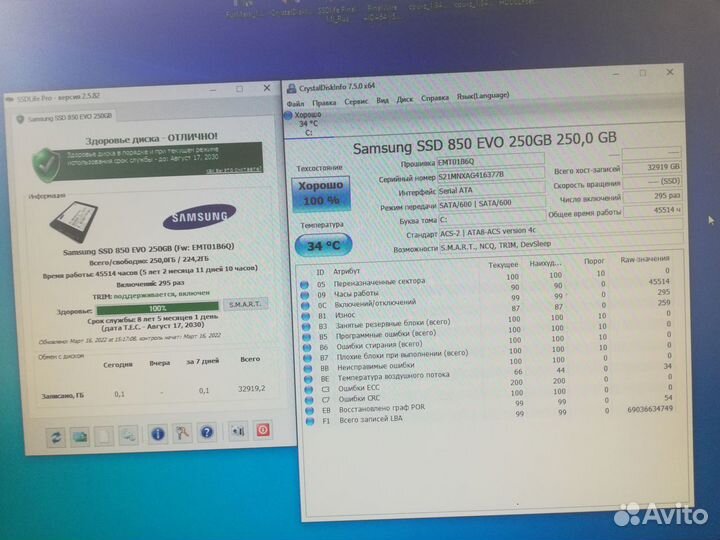Click the blue info icon in SSDLife
The width and height of the screenshot is (720, 540).
[158, 434]
